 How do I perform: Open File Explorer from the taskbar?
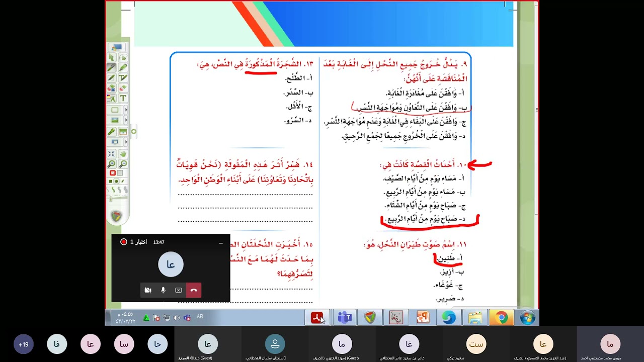pyautogui.click(x=475, y=318)
